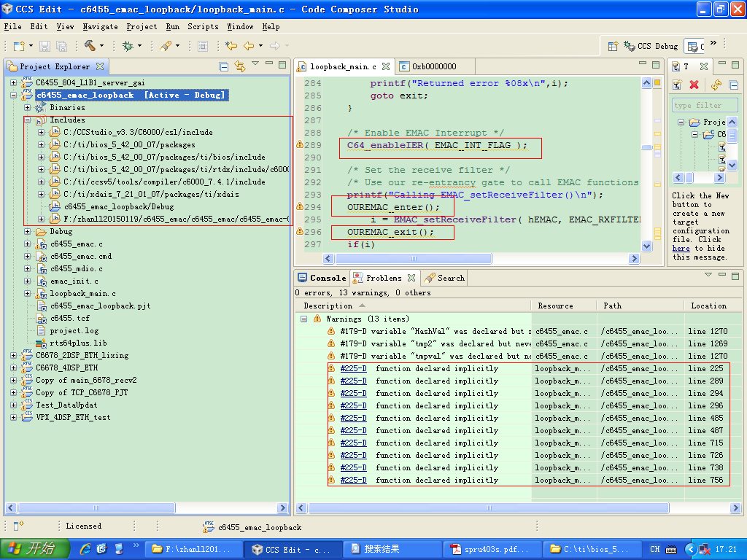
Task: Click the type filter text field
Action: pyautogui.click(x=705, y=105)
